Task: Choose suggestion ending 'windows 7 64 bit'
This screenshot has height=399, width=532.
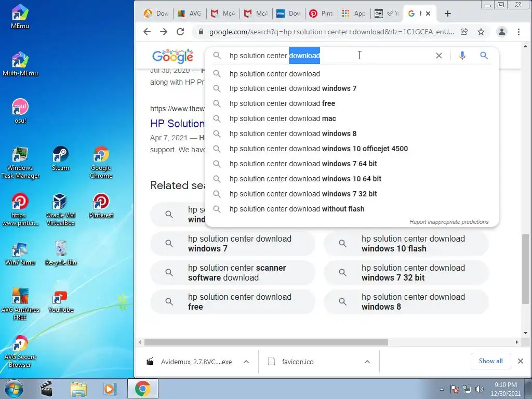Action: tap(352, 164)
